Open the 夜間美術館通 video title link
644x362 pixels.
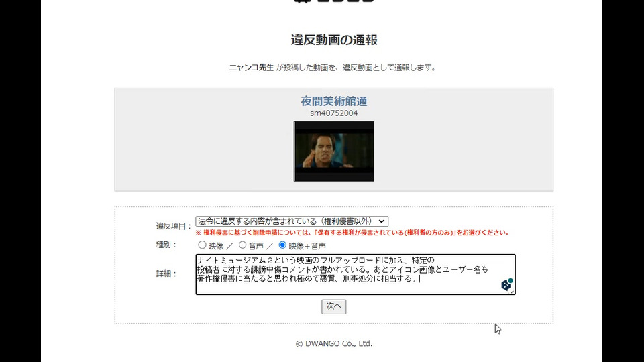[333, 101]
